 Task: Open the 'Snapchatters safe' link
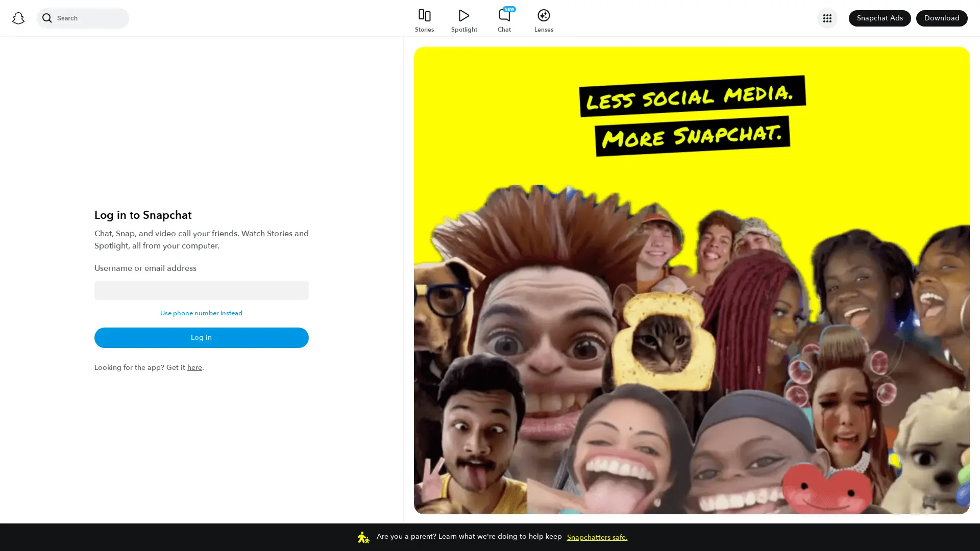[x=597, y=537]
